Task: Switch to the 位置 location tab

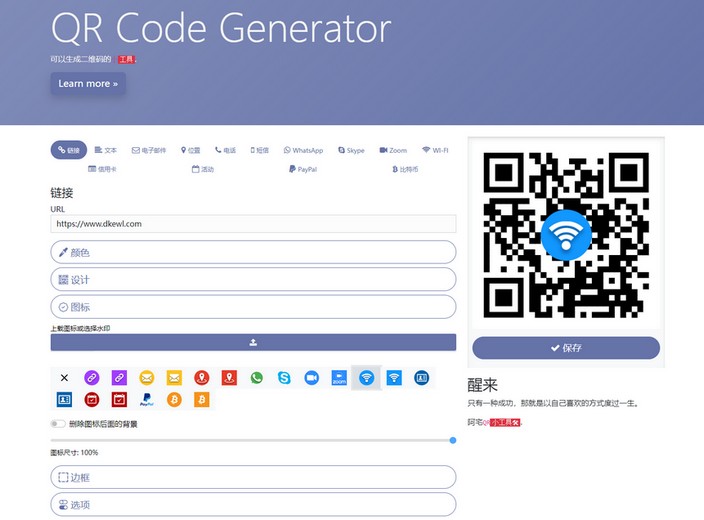Action: click(x=190, y=150)
